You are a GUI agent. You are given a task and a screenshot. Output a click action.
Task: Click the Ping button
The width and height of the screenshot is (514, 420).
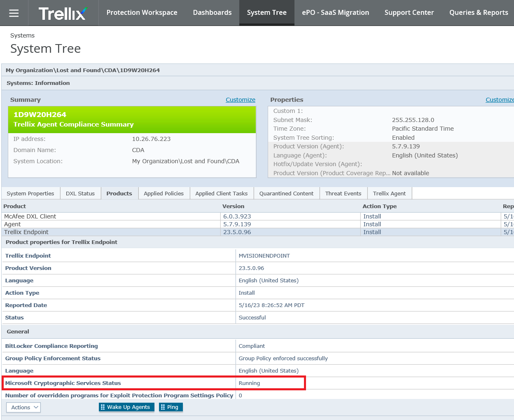tap(171, 407)
